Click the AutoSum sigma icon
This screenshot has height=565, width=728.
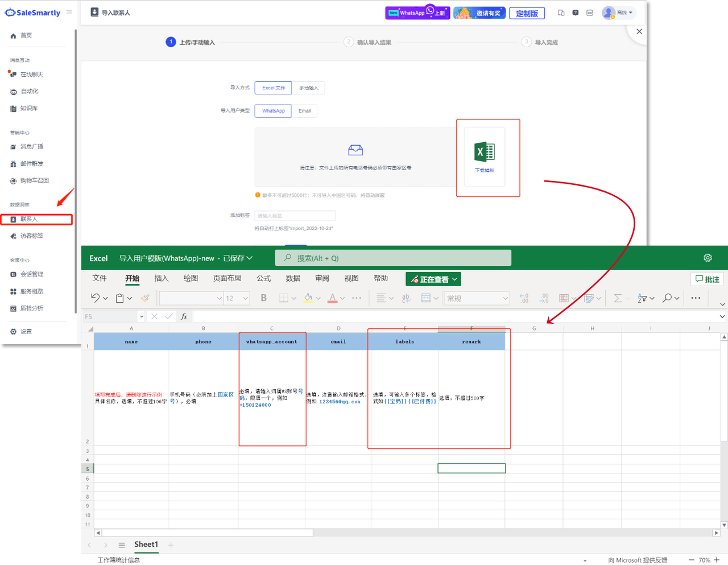click(618, 298)
